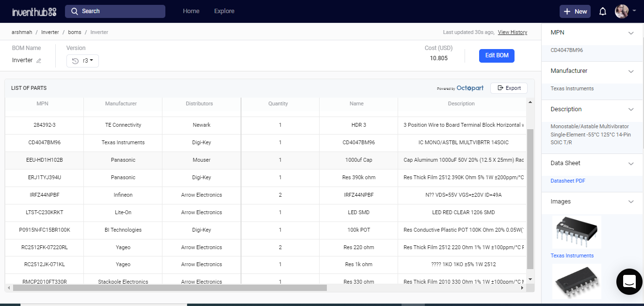Select the RC2512JK-071KL row
This screenshot has width=644, height=306.
pos(266,265)
